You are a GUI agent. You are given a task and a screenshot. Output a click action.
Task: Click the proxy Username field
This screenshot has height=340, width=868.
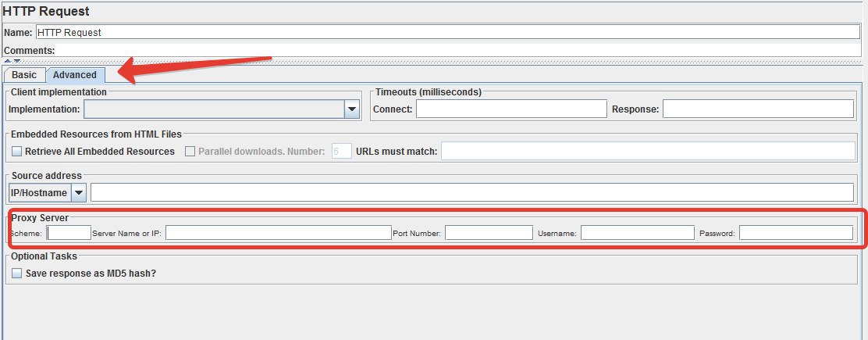click(x=637, y=233)
